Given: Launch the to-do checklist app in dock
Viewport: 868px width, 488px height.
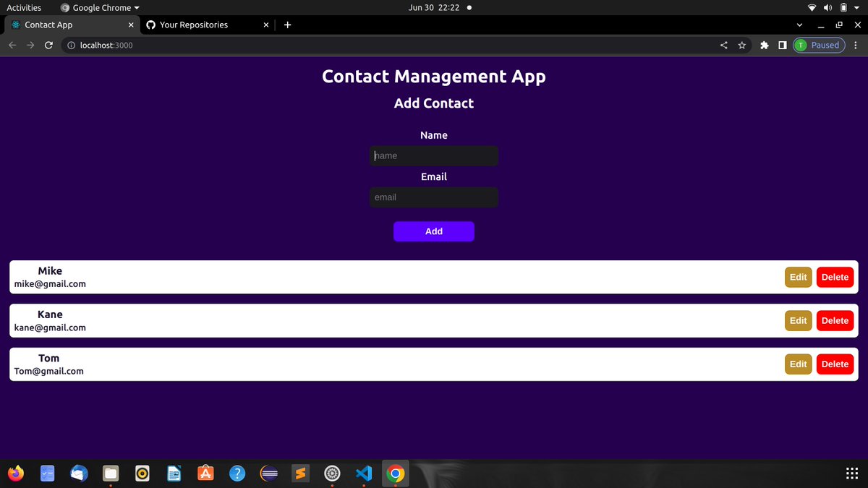Looking at the screenshot, I should [48, 474].
